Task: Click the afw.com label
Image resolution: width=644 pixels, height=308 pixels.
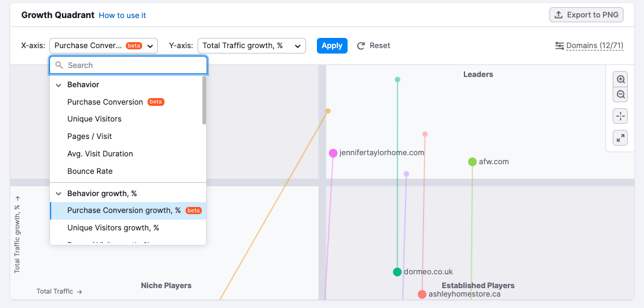Action: (x=493, y=162)
